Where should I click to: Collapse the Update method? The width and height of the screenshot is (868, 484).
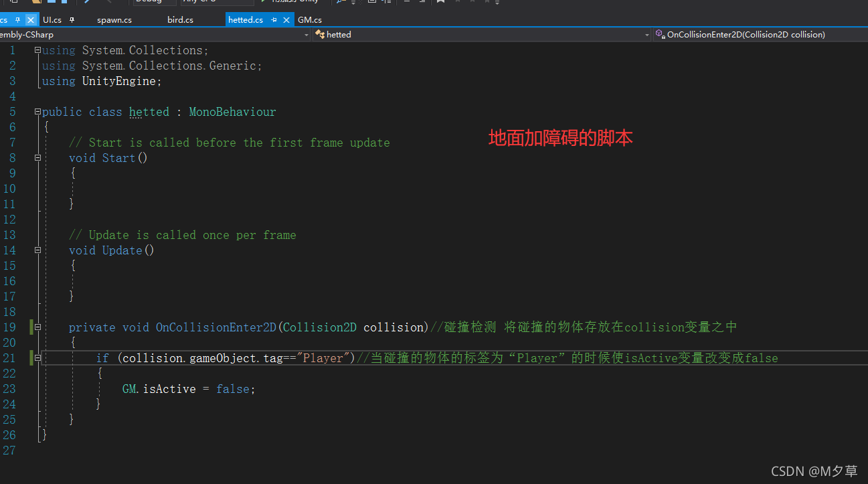(x=37, y=250)
